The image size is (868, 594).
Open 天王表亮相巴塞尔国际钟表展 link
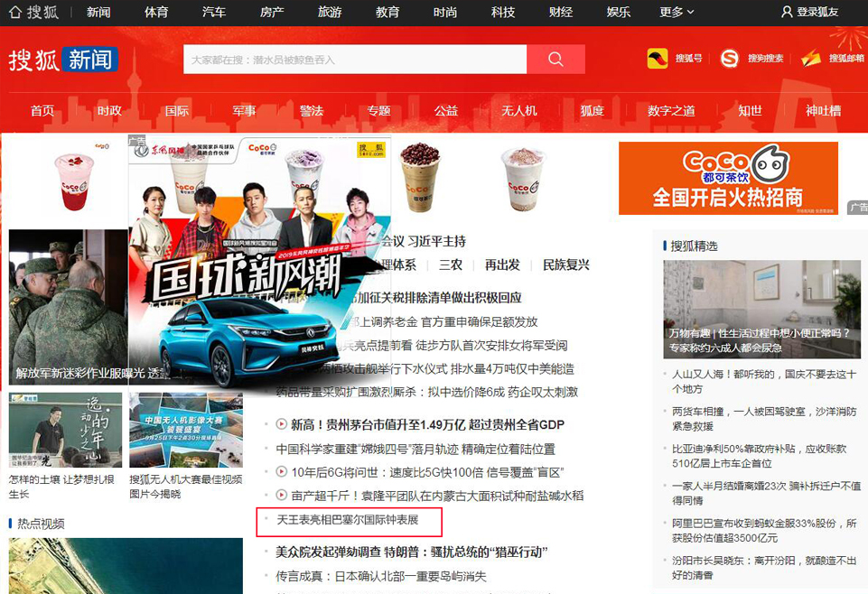(x=348, y=521)
